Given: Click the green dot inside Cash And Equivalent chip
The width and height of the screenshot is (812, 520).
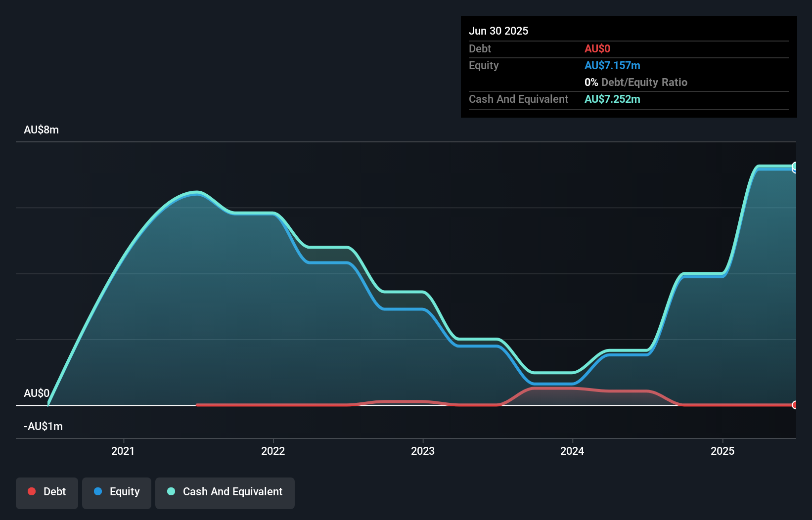Looking at the screenshot, I should pos(171,492).
